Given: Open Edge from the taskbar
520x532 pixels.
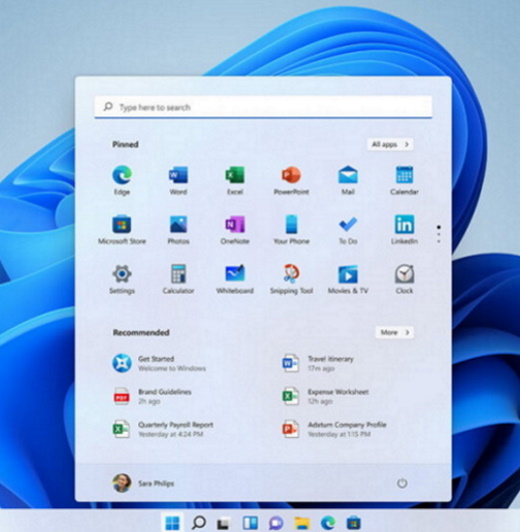Looking at the screenshot, I should pyautogui.click(x=328, y=522).
